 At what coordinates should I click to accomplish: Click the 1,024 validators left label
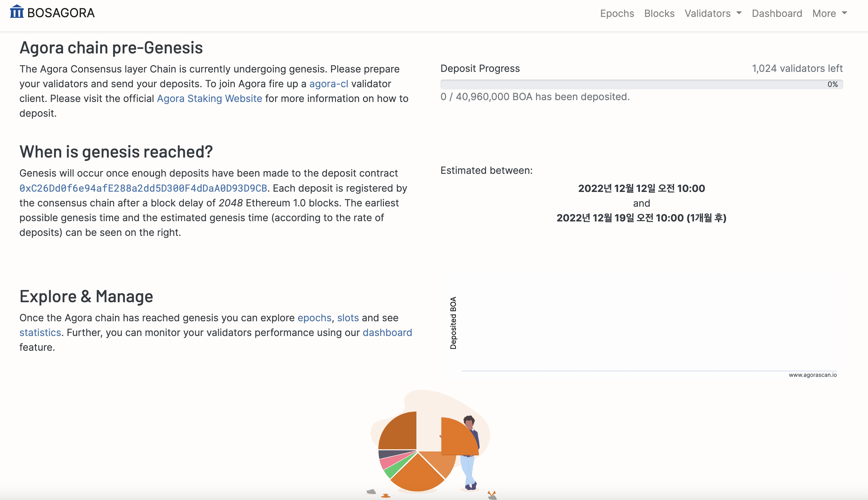pyautogui.click(x=797, y=68)
